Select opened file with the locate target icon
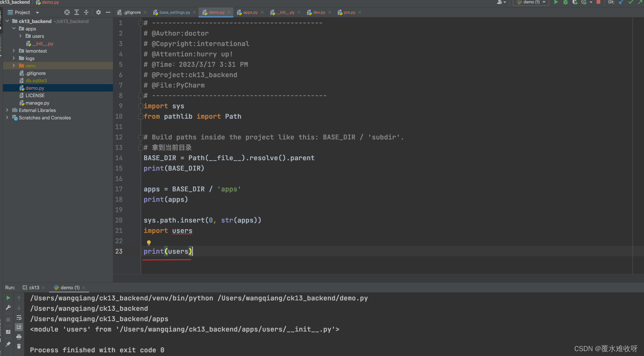Screen dimensions: 644x356 (67, 12)
